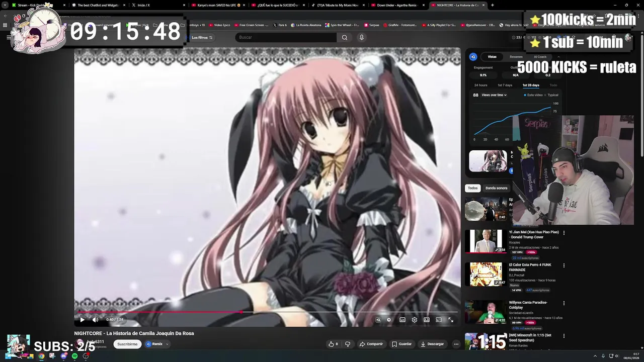This screenshot has height=362, width=644.
Task: Open the YouTube hamburger guide menu
Action: click(9, 37)
